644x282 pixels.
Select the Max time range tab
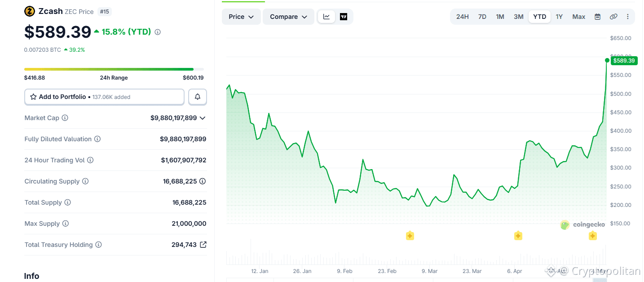pyautogui.click(x=578, y=17)
